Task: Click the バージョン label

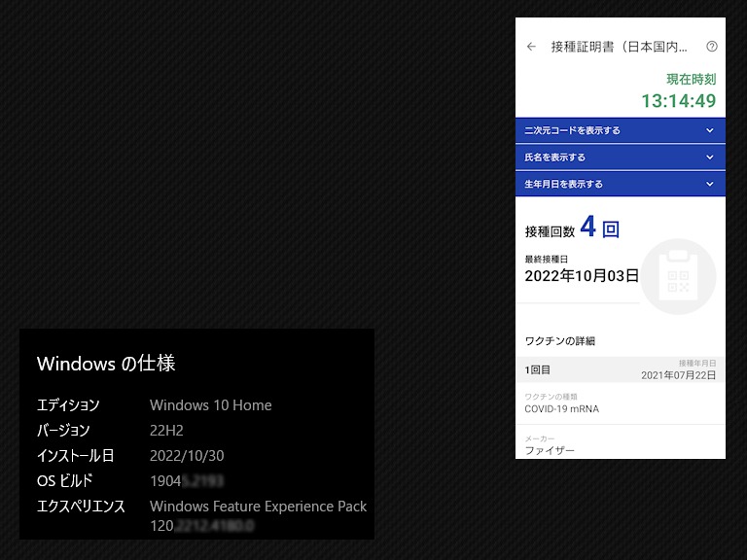Action: (x=63, y=431)
